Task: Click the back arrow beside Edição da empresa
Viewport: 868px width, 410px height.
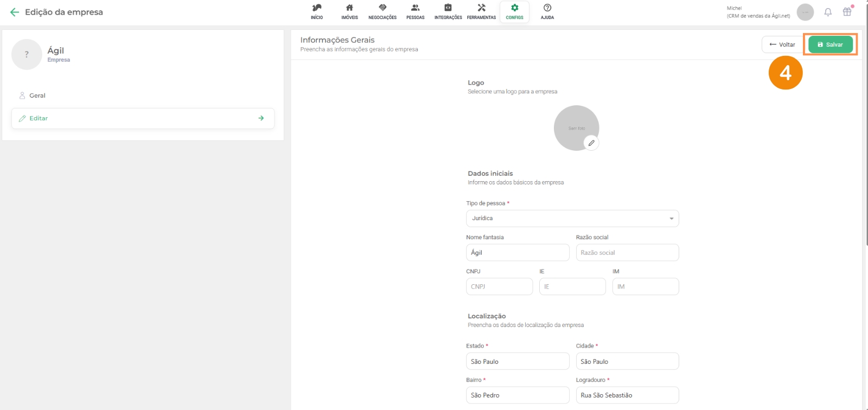Action: click(x=15, y=12)
